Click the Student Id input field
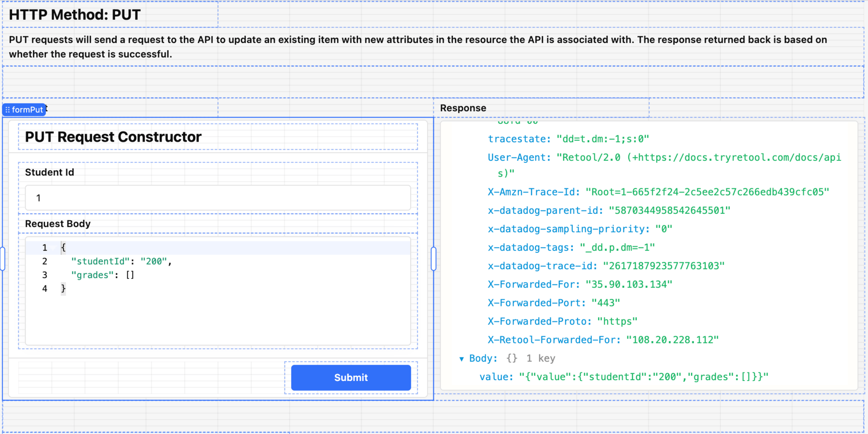The height and width of the screenshot is (434, 868). coord(218,198)
